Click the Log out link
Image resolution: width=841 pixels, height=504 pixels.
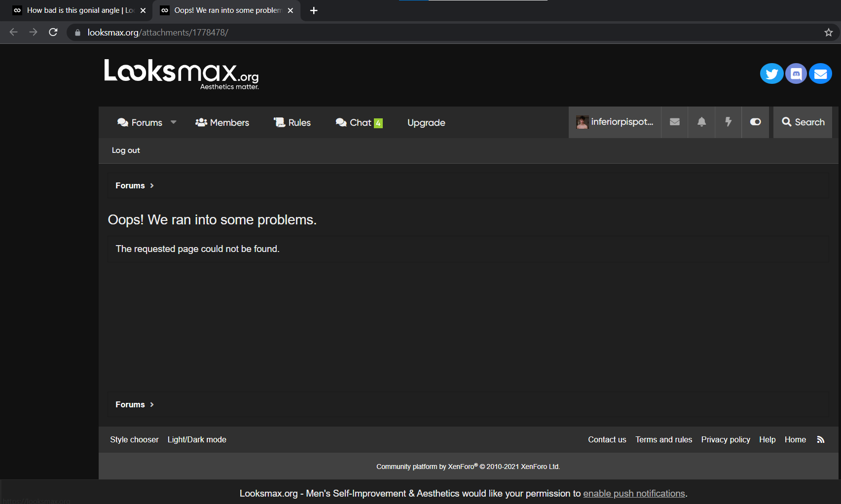126,150
